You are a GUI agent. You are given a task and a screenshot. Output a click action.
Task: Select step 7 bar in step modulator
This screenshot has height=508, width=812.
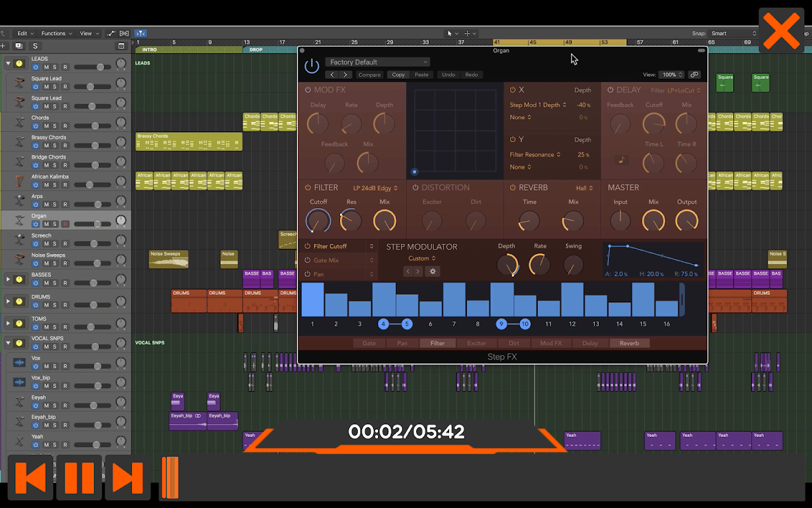(x=454, y=300)
